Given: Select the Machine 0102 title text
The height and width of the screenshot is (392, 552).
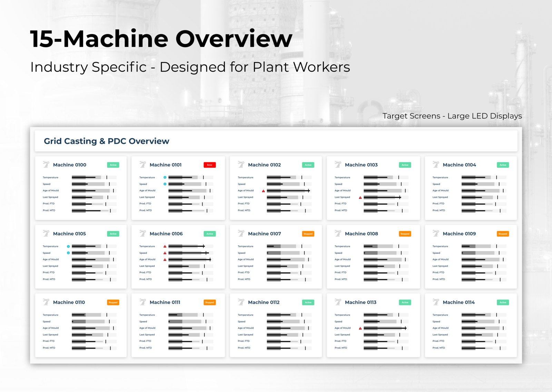Looking at the screenshot, I should [264, 165].
